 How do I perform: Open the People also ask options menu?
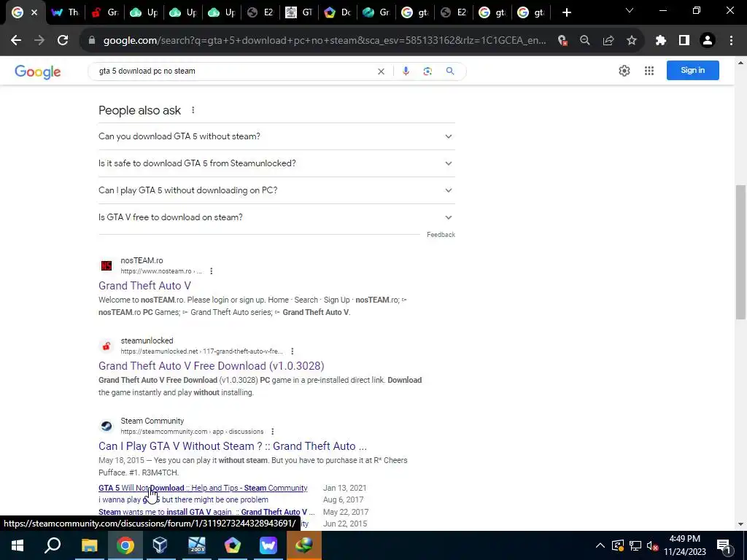pyautogui.click(x=193, y=110)
